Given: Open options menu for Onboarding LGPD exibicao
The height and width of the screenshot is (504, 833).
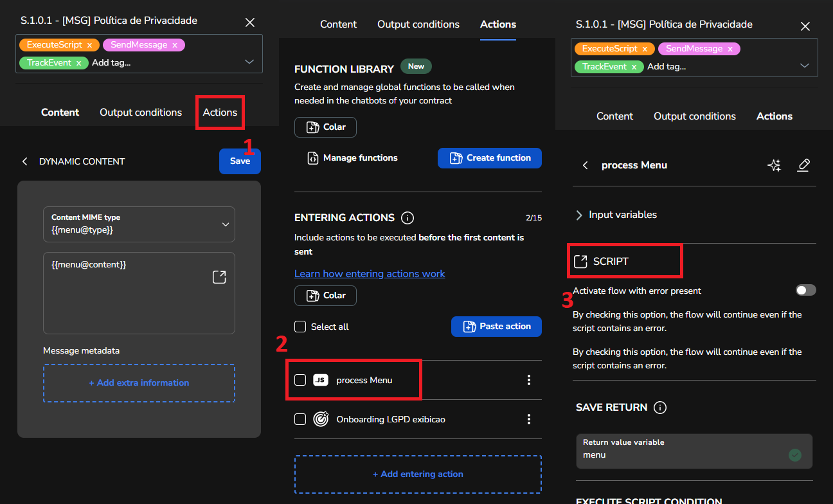Looking at the screenshot, I should click(529, 419).
